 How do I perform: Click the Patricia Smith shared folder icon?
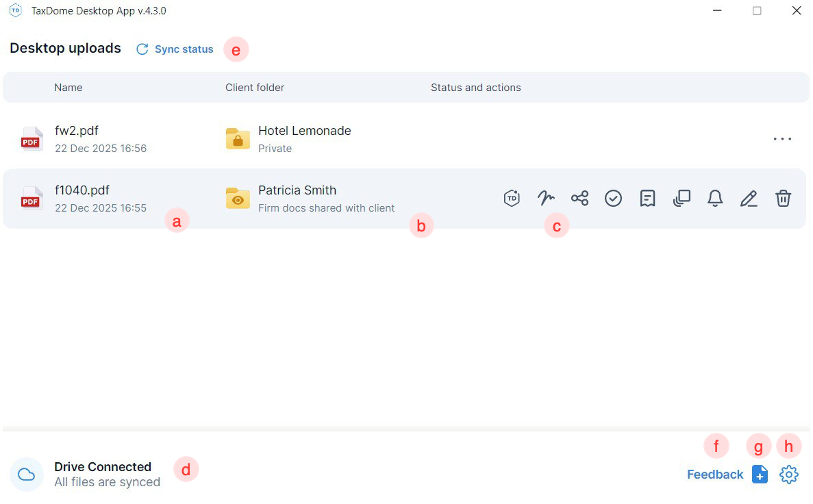pos(238,199)
